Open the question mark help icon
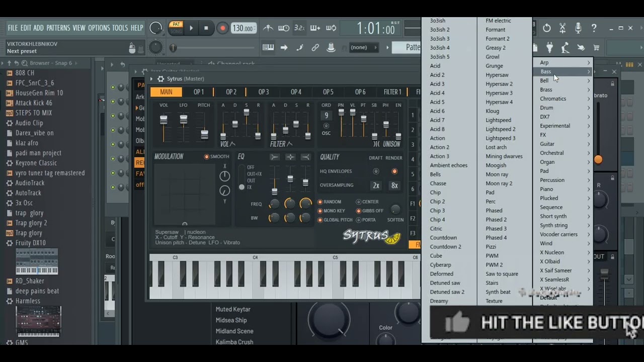Image resolution: width=644 pixels, height=362 pixels. pos(594,28)
